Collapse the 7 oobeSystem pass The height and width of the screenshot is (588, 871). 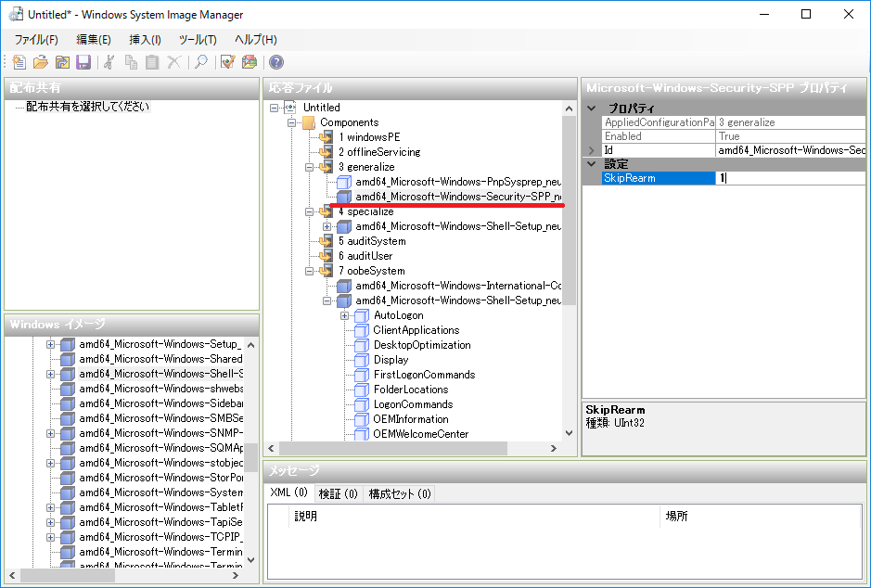[x=309, y=271]
